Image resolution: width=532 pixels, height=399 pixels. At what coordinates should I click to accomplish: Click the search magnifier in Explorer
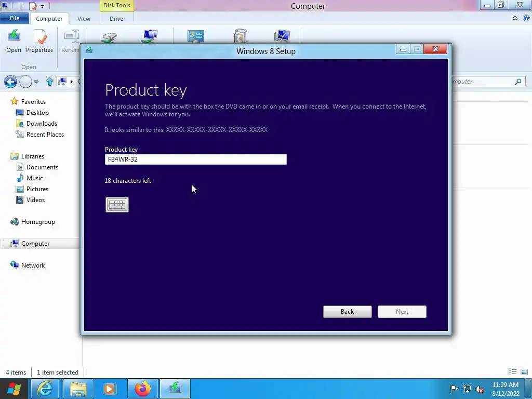(x=518, y=82)
